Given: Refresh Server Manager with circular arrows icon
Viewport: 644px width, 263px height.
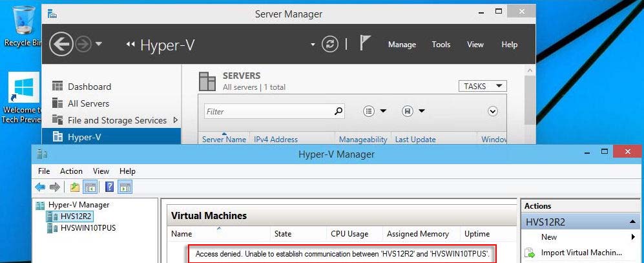Looking at the screenshot, I should click(x=330, y=44).
